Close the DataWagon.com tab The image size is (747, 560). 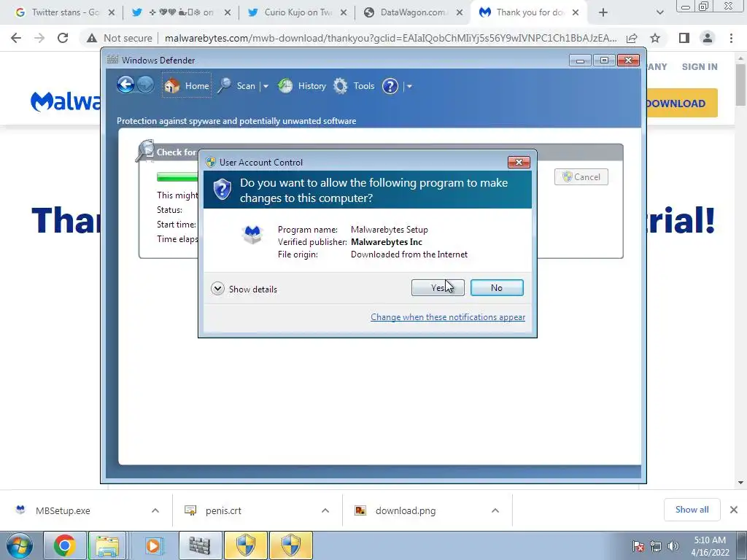point(460,13)
